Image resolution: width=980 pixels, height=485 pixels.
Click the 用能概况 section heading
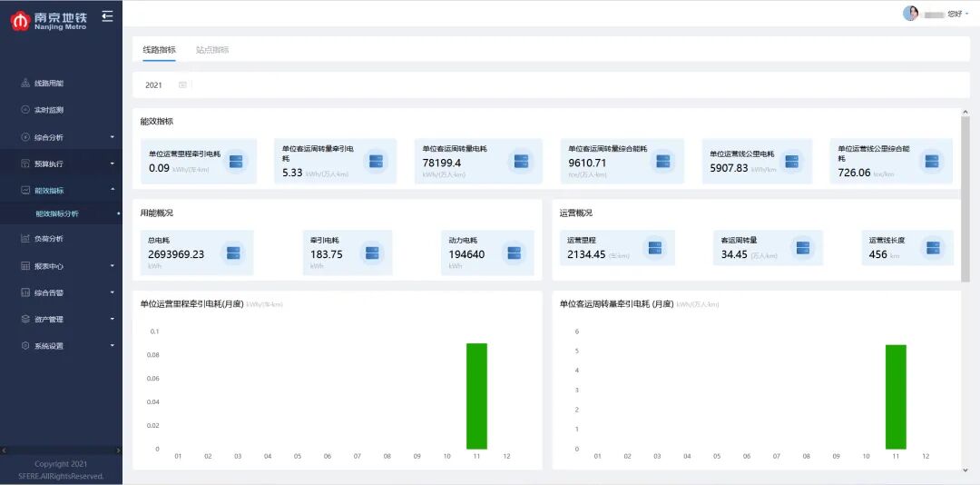157,213
